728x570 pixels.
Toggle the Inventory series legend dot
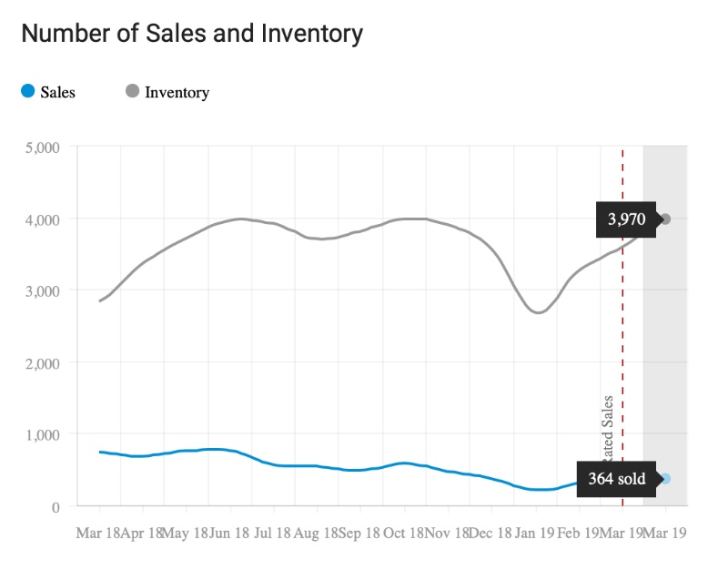click(132, 91)
